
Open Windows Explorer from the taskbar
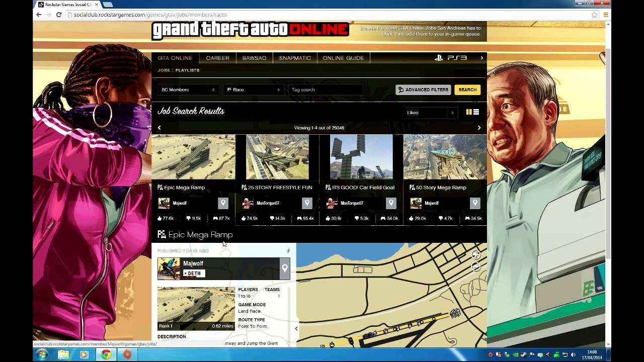63,355
